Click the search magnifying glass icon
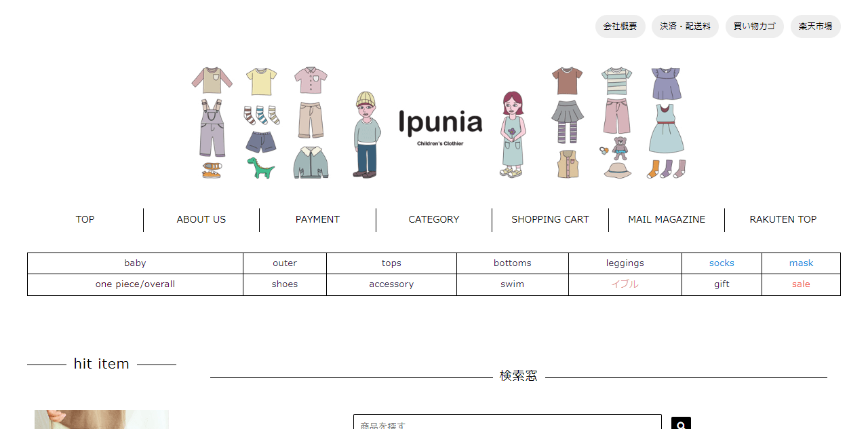The image size is (868, 429). pos(680,424)
